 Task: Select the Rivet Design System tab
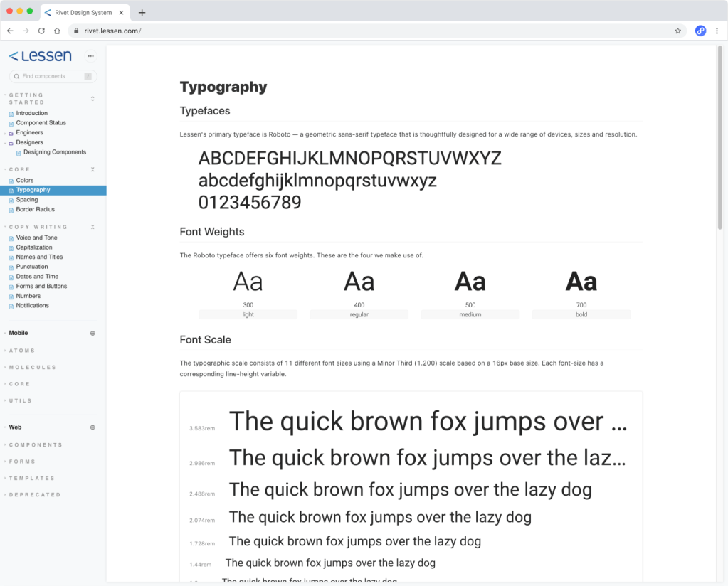83,12
